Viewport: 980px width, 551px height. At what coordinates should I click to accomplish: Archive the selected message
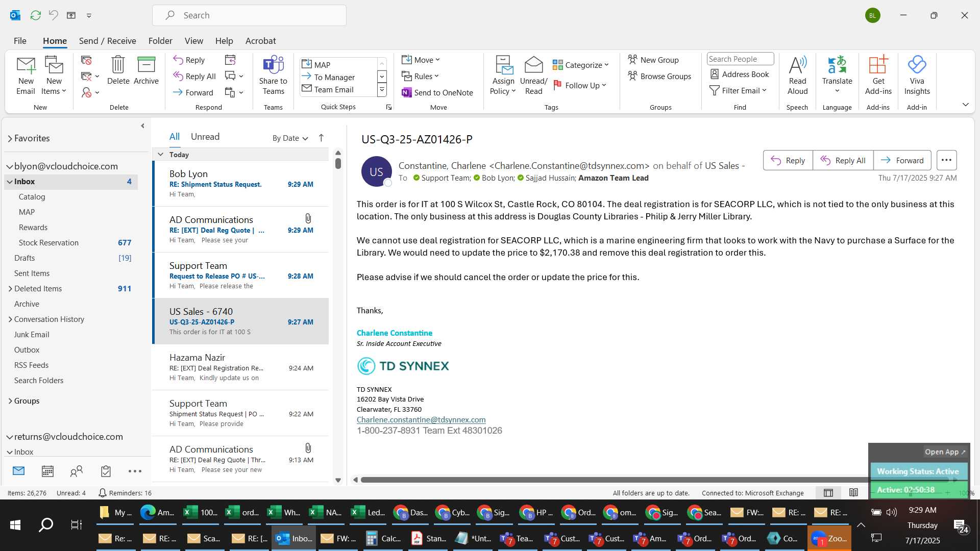(146, 70)
